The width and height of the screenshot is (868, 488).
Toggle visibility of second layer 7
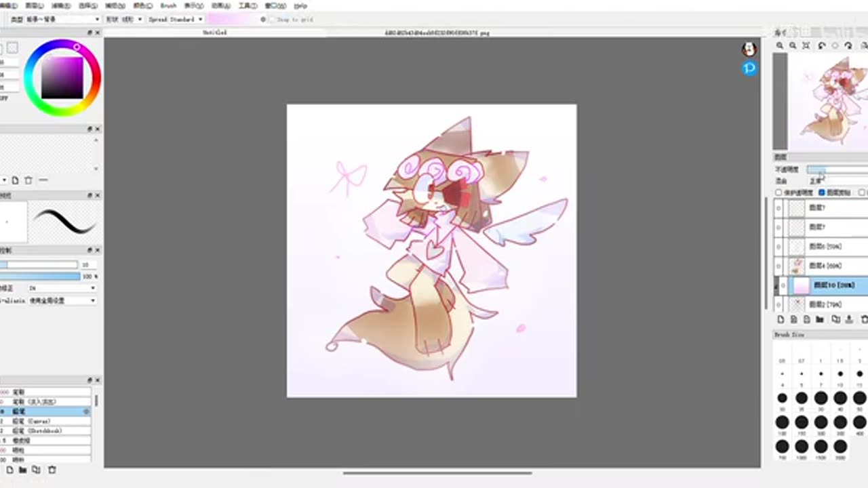tap(778, 227)
